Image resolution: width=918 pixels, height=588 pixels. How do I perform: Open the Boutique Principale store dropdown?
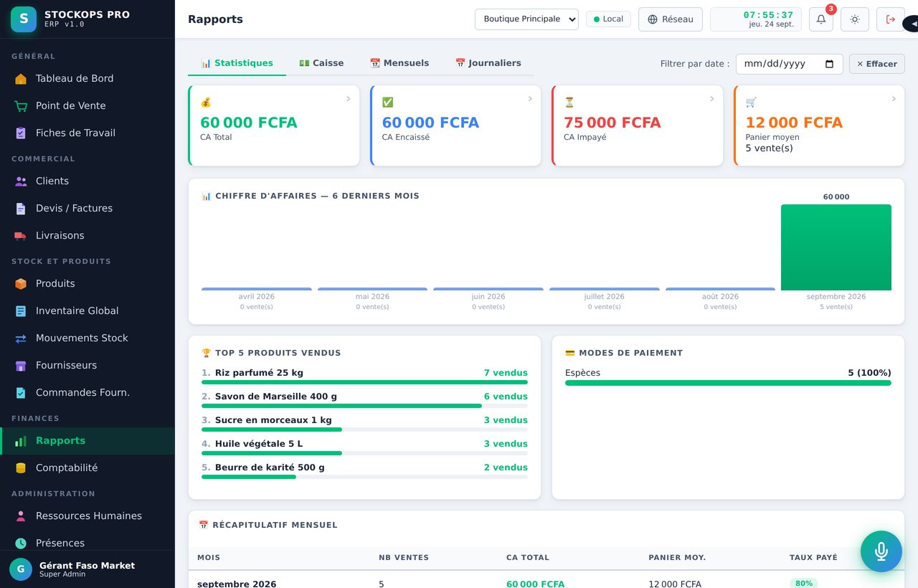[x=526, y=19]
